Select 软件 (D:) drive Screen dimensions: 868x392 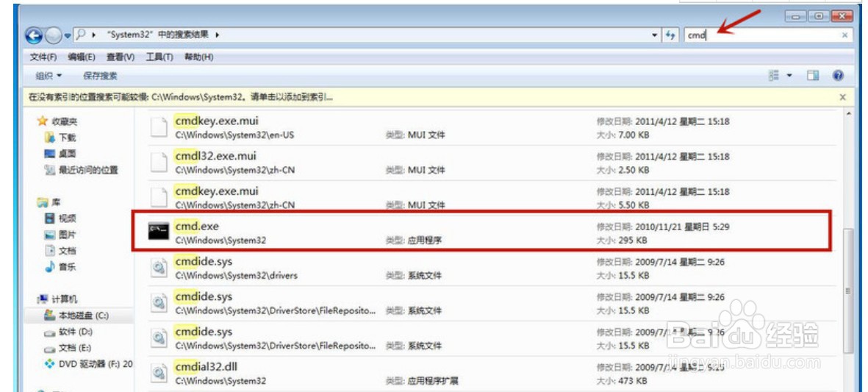tap(68, 332)
